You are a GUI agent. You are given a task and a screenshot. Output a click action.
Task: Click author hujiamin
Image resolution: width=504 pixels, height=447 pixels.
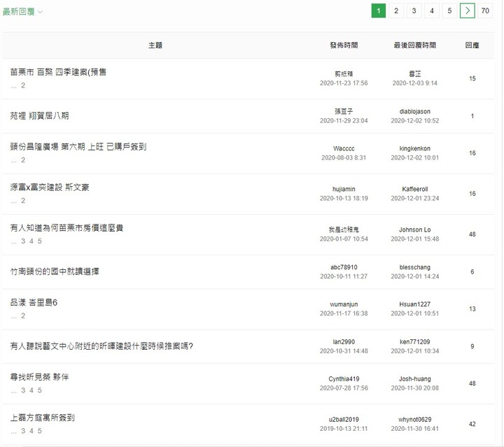point(344,189)
